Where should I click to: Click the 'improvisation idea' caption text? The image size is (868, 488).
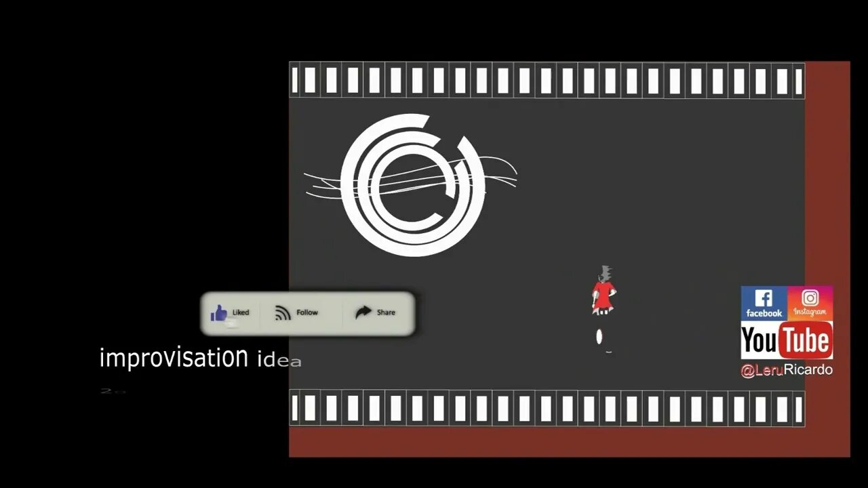[x=200, y=358]
